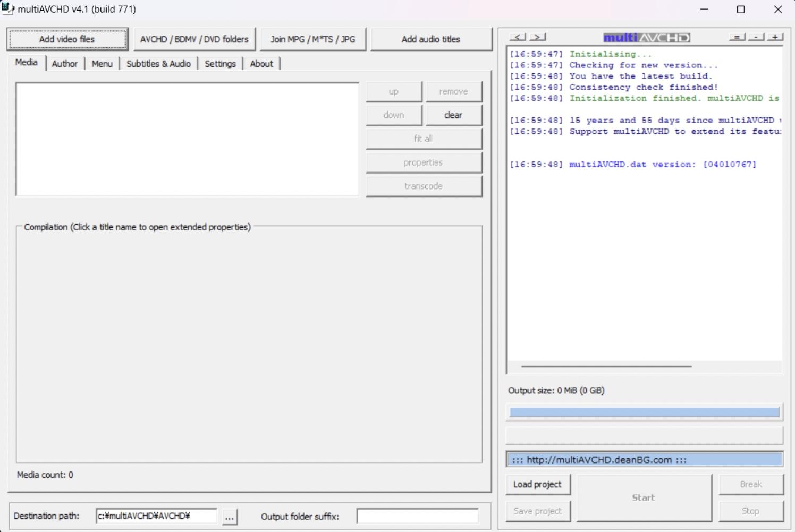795x532 pixels.
Task: Click the multiAVCHD logo banner
Action: tap(647, 38)
